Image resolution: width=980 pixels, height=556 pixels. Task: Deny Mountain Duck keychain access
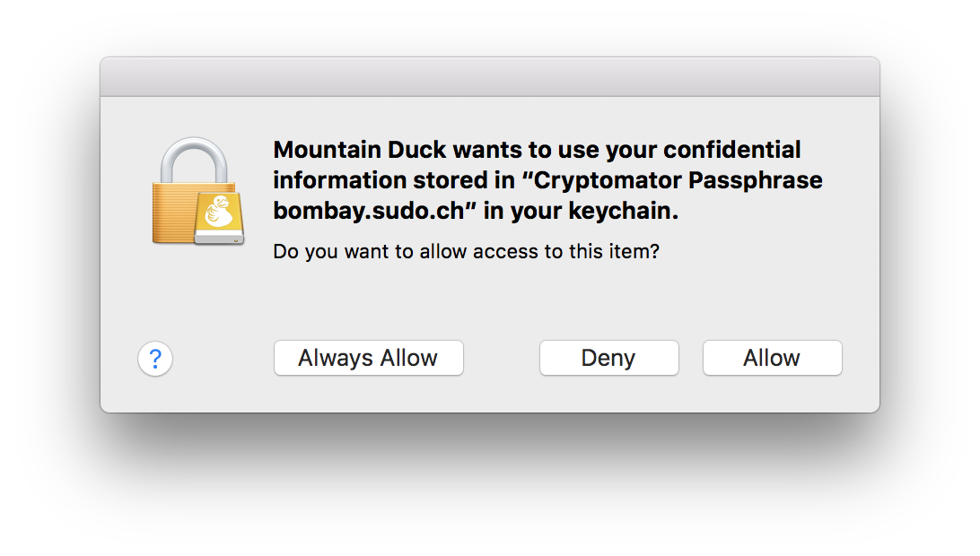608,358
